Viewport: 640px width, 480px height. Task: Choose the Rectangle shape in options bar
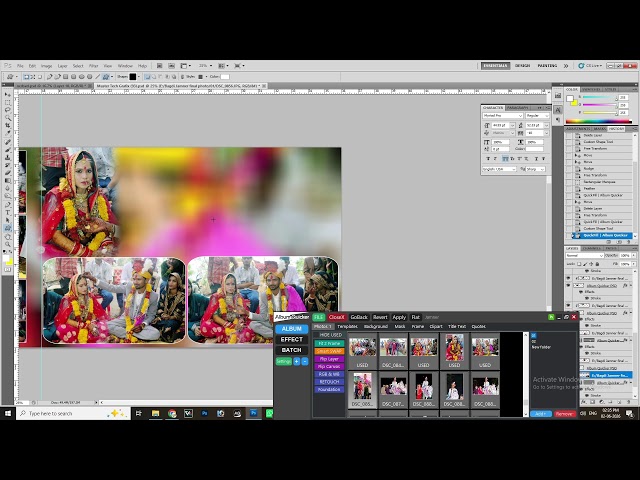[x=66, y=77]
